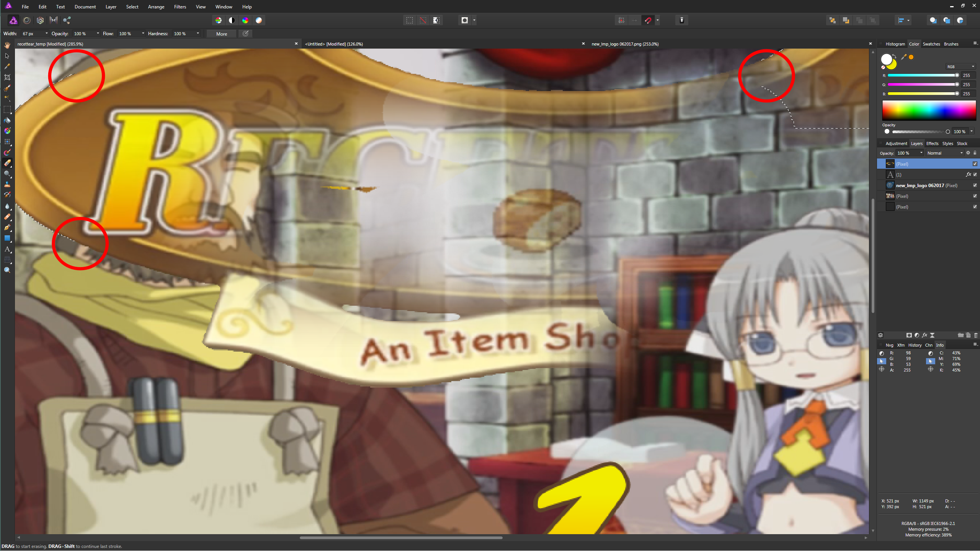Open the Arrange menu
This screenshot has height=551, width=980.
pos(156,7)
